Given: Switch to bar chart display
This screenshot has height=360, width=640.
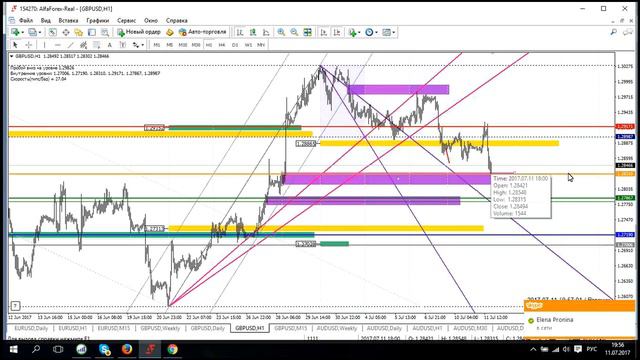Looking at the screenshot, I should pos(240,32).
